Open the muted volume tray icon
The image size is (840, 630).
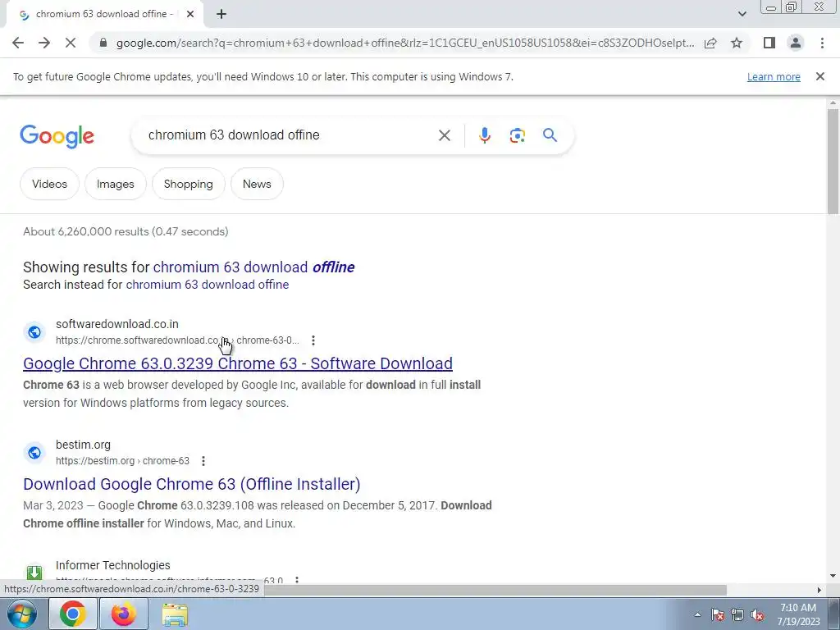pyautogui.click(x=757, y=615)
